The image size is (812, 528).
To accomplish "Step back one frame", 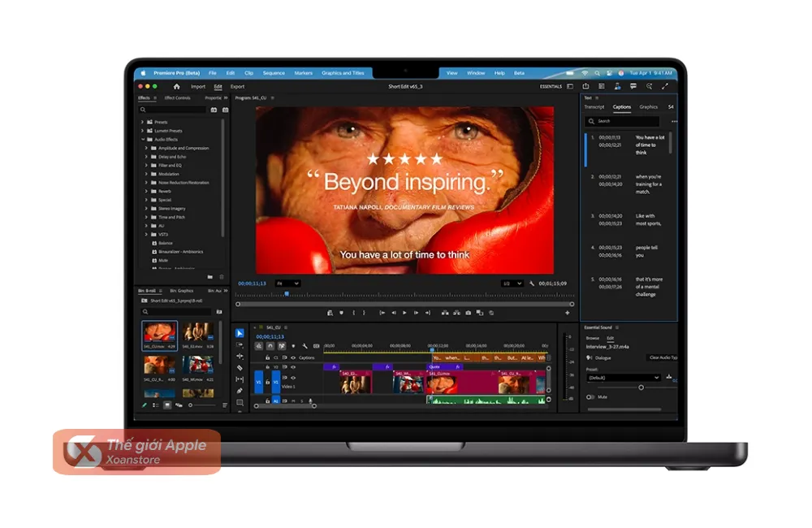I will 394,313.
